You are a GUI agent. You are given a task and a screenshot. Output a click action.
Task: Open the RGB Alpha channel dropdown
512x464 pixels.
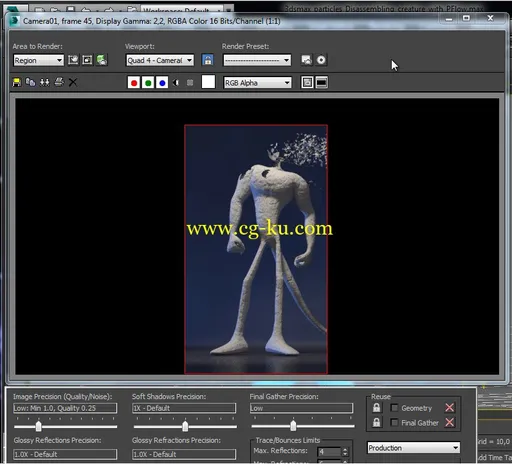pos(258,83)
